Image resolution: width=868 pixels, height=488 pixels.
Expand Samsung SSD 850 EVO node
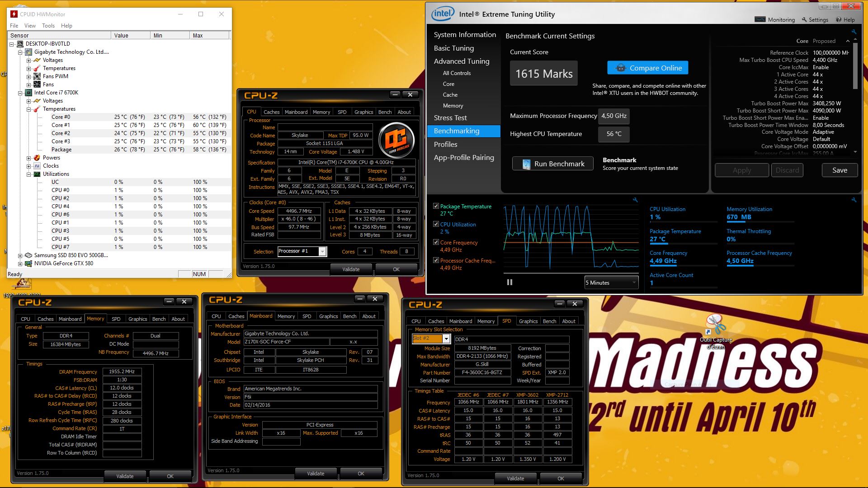pyautogui.click(x=20, y=256)
